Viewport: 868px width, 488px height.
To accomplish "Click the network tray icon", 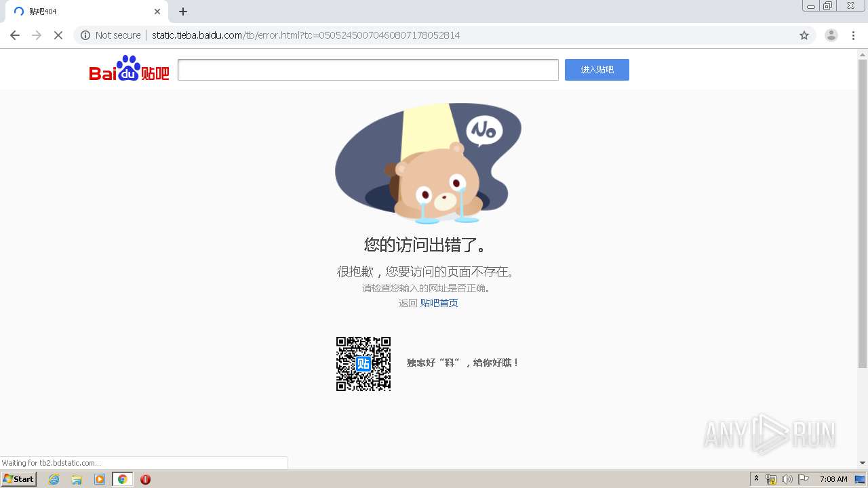I will tap(771, 479).
